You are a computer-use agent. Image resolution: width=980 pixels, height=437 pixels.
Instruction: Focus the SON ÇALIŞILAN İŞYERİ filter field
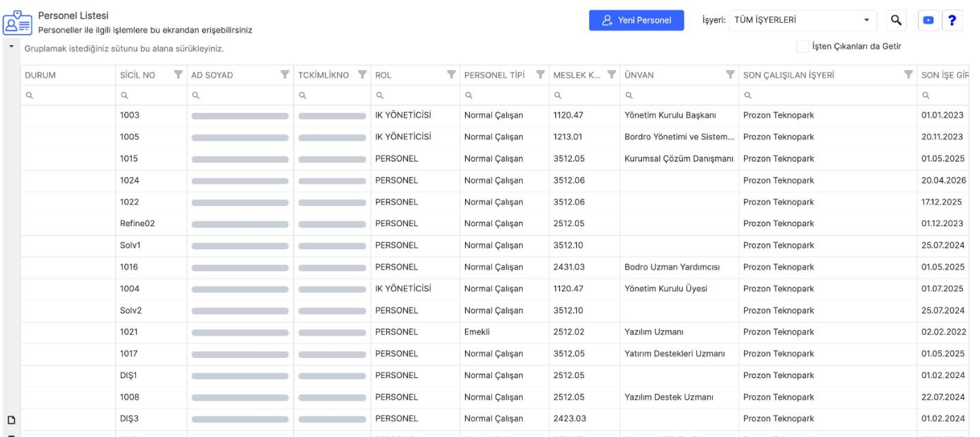(827, 95)
